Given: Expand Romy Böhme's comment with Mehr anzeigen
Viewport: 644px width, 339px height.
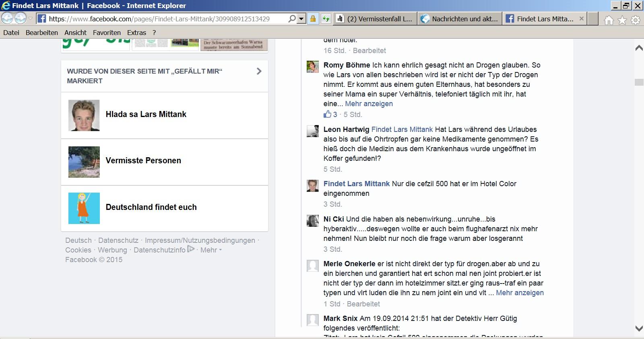Looking at the screenshot, I should coord(369,104).
